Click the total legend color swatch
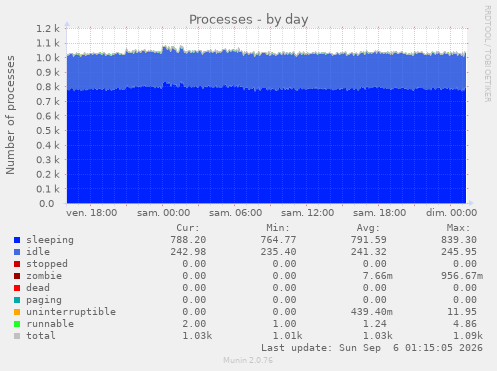The image size is (497, 371). tap(17, 336)
